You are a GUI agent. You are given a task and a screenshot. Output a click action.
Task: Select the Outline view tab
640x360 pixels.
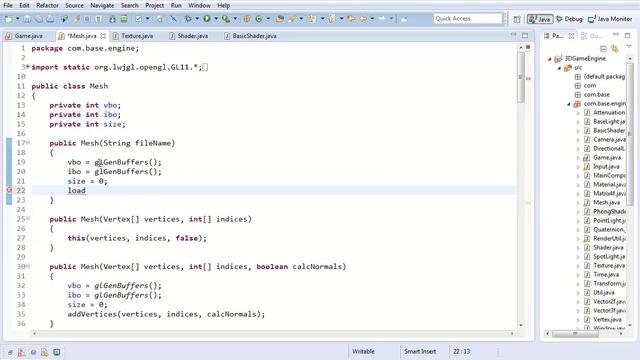coord(591,36)
